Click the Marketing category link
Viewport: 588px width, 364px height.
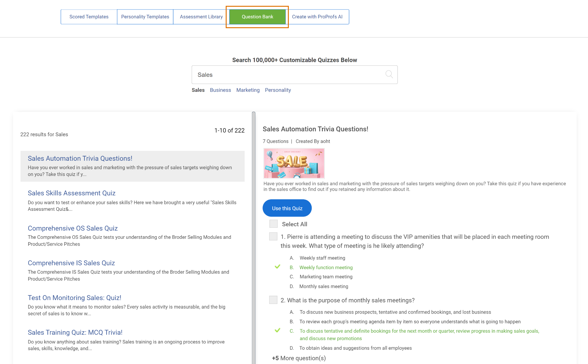[x=248, y=90]
